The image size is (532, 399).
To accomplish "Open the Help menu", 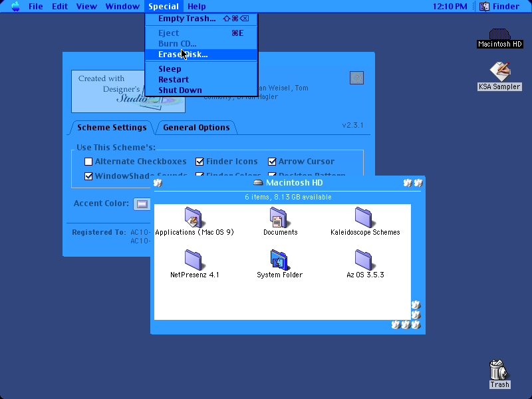I will point(197,7).
